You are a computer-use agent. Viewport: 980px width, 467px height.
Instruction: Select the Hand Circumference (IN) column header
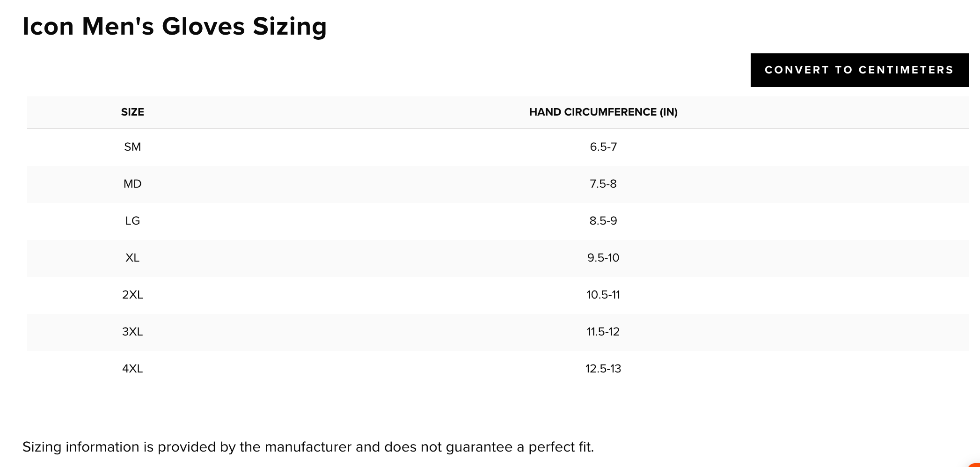[603, 112]
